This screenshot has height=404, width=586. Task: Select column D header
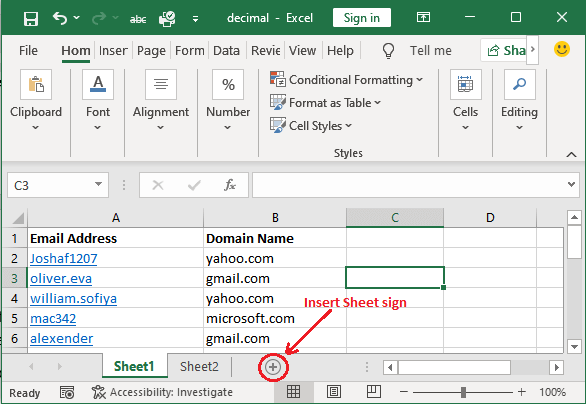(x=490, y=218)
